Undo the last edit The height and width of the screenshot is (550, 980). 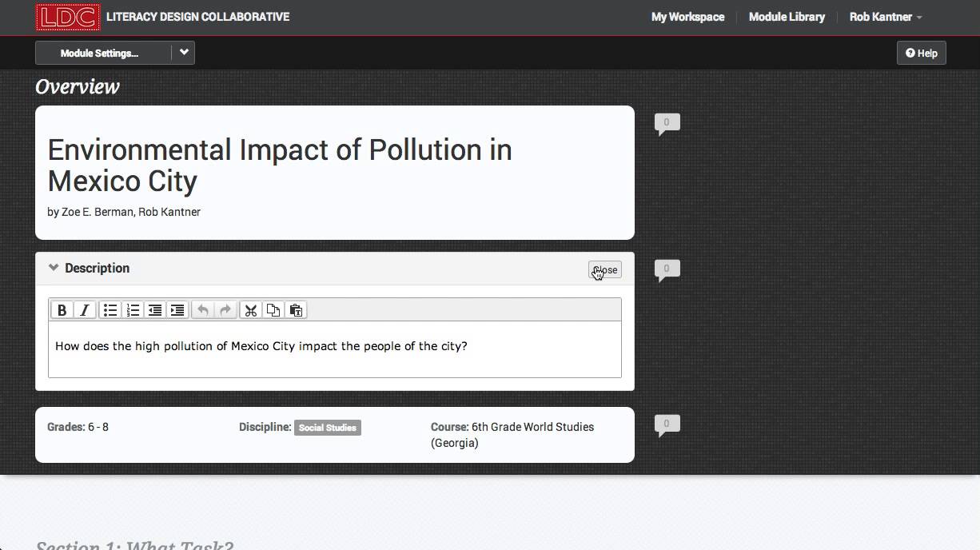pos(204,310)
